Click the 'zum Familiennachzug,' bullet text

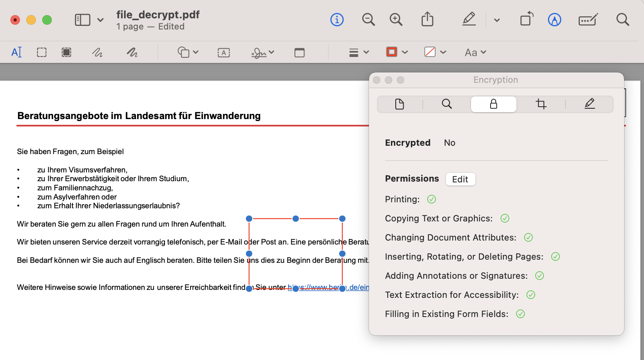75,188
